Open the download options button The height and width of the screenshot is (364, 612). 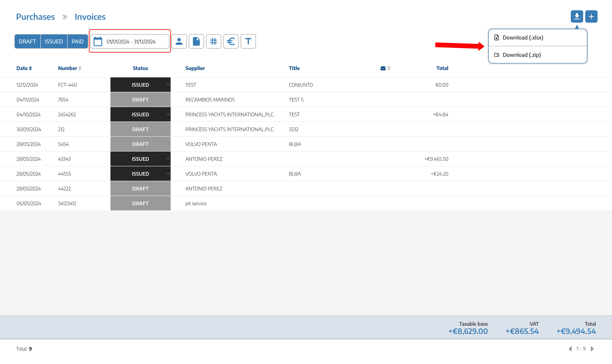click(x=577, y=16)
